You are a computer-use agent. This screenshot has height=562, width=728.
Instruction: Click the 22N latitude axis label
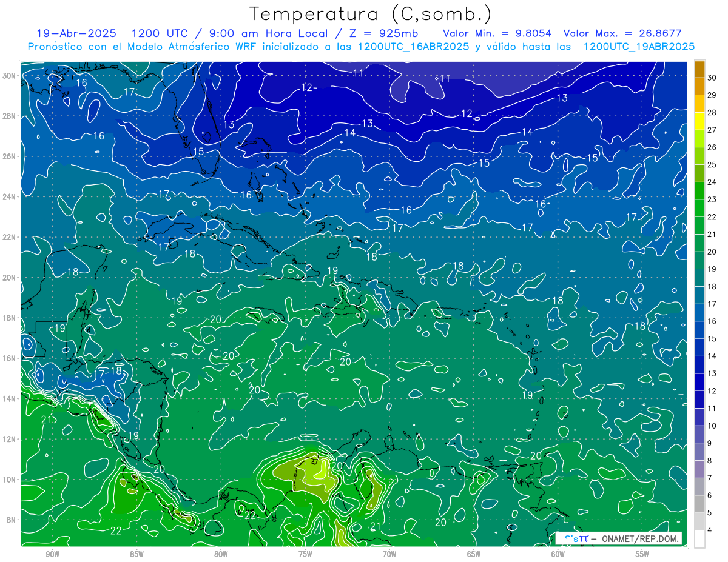[10, 237]
